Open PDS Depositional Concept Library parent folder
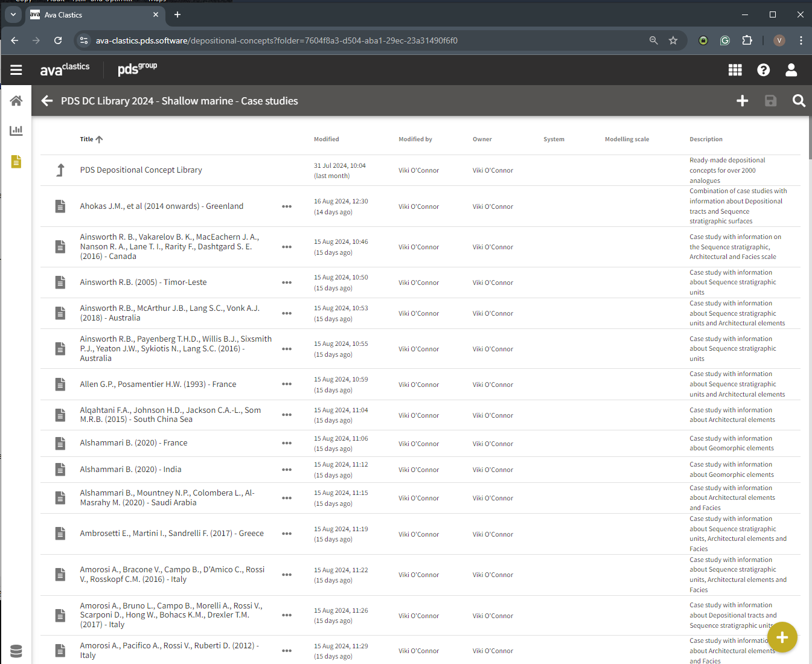This screenshot has width=812, height=664. coord(141,170)
